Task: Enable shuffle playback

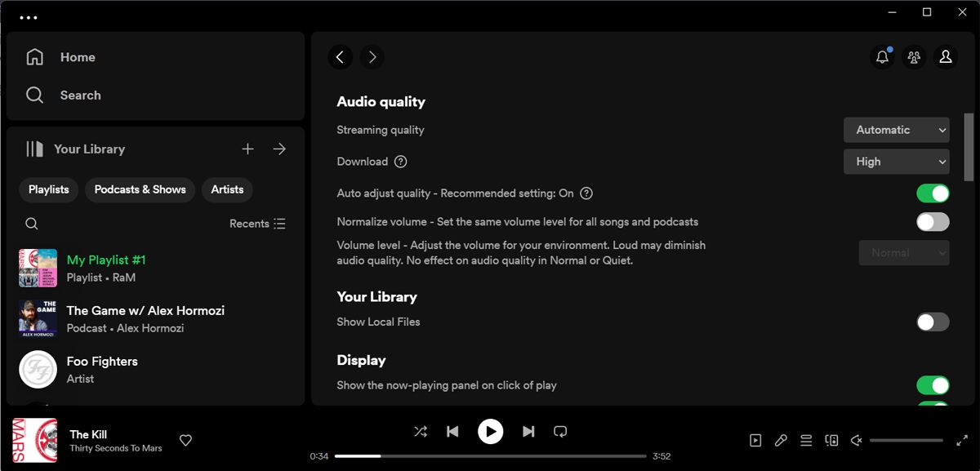Action: coord(421,432)
